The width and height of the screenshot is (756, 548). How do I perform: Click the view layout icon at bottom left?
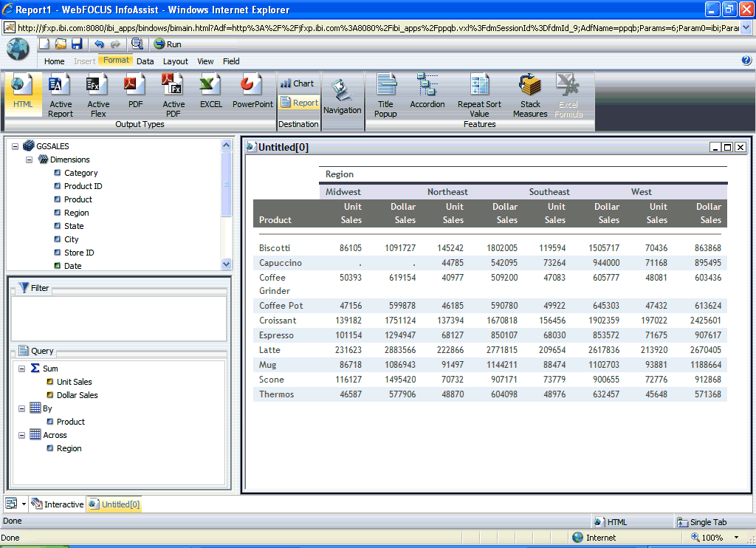click(x=11, y=504)
